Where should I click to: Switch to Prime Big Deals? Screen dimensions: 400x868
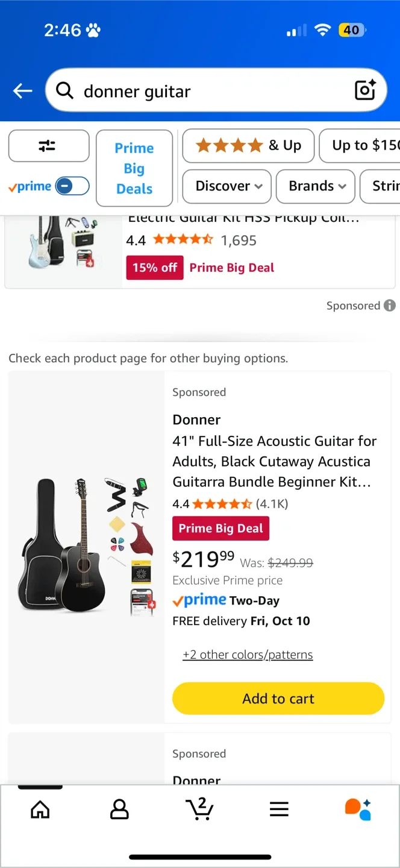pos(134,168)
